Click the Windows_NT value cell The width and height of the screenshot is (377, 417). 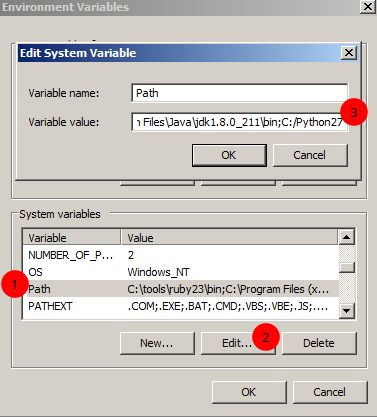pos(158,272)
